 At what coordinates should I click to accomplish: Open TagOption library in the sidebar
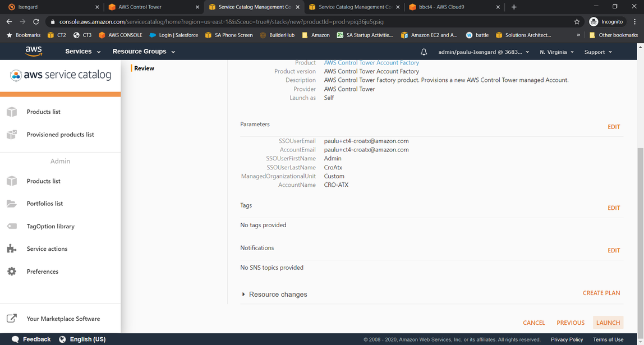click(x=50, y=226)
